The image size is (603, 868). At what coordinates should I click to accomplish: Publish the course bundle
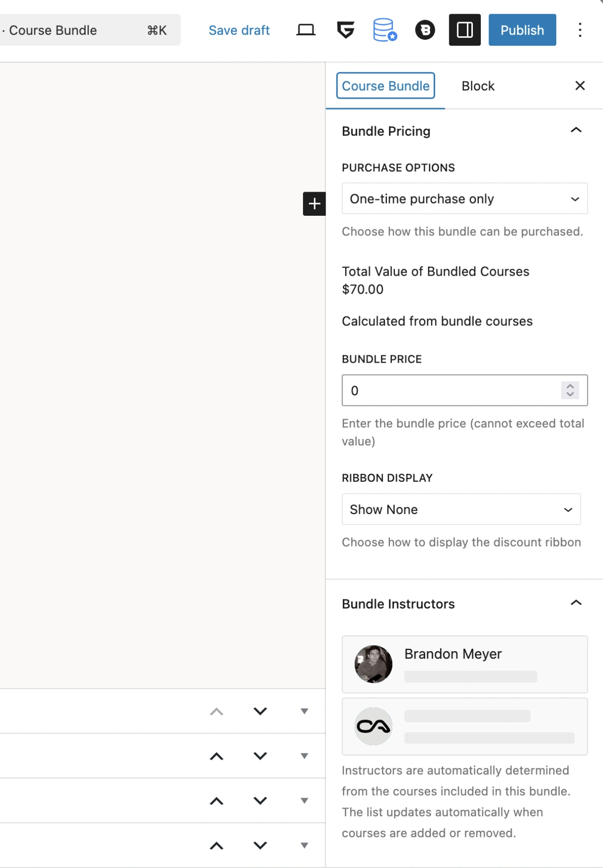point(522,30)
